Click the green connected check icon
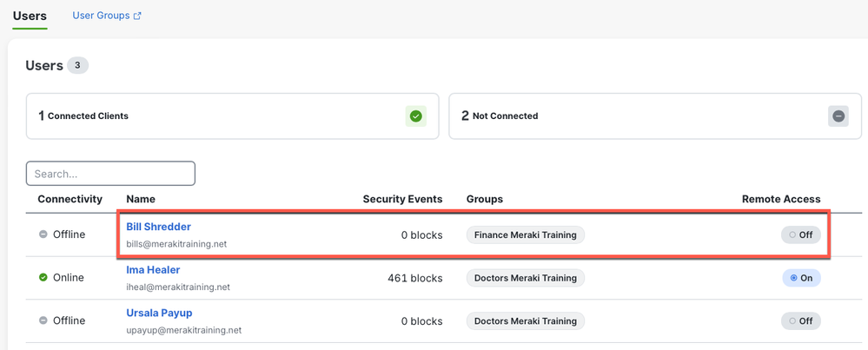This screenshot has width=868, height=350. point(416,116)
